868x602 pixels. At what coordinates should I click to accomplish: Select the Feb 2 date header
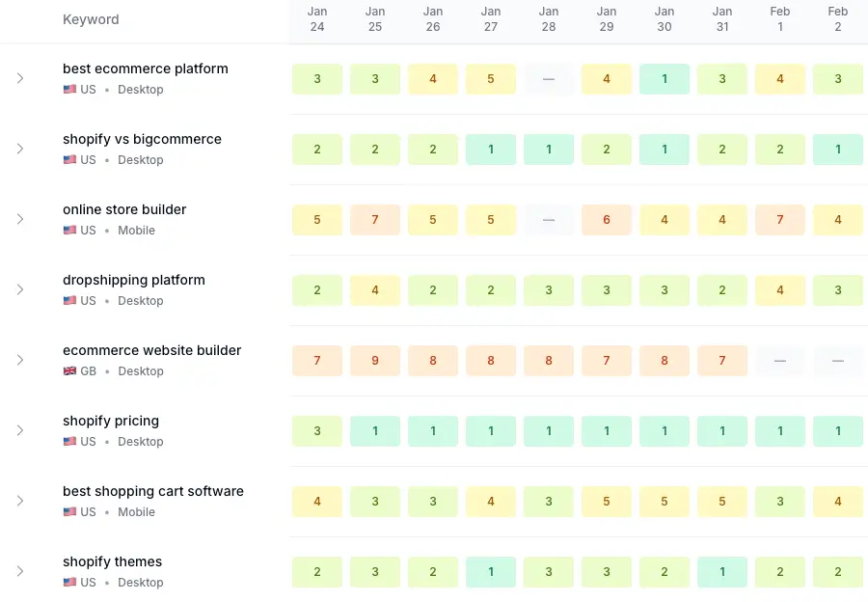838,19
